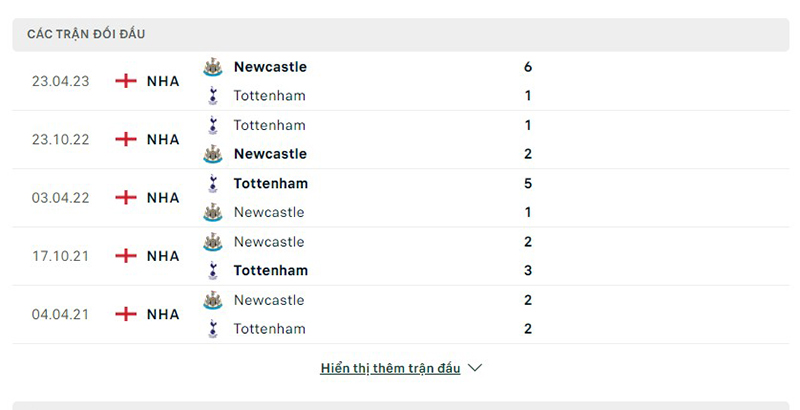The height and width of the screenshot is (410, 800).
Task: Click score 6 for Newcastle
Action: [527, 67]
